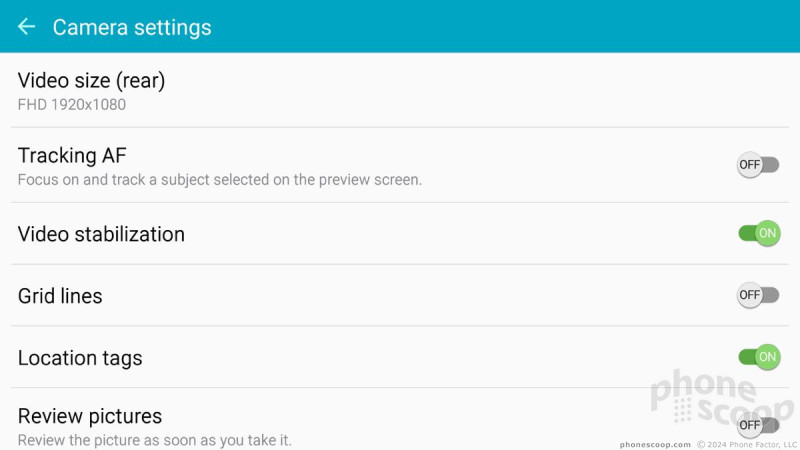Go back using the header arrow
This screenshot has height=450, width=800.
(26, 27)
